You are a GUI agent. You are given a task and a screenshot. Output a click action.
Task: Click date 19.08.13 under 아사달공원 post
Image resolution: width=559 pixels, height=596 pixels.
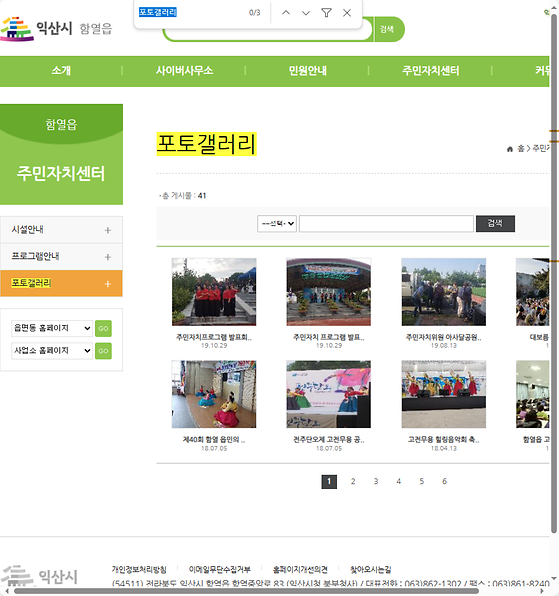coord(443,346)
